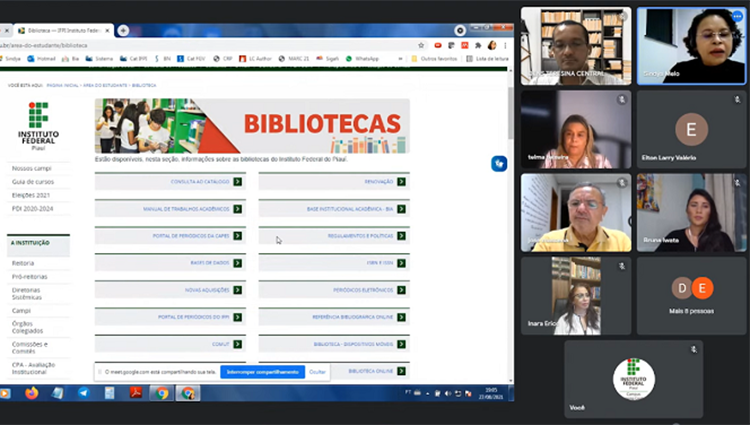Open Eleições 2021 sidebar link
750x425 pixels.
(x=31, y=195)
